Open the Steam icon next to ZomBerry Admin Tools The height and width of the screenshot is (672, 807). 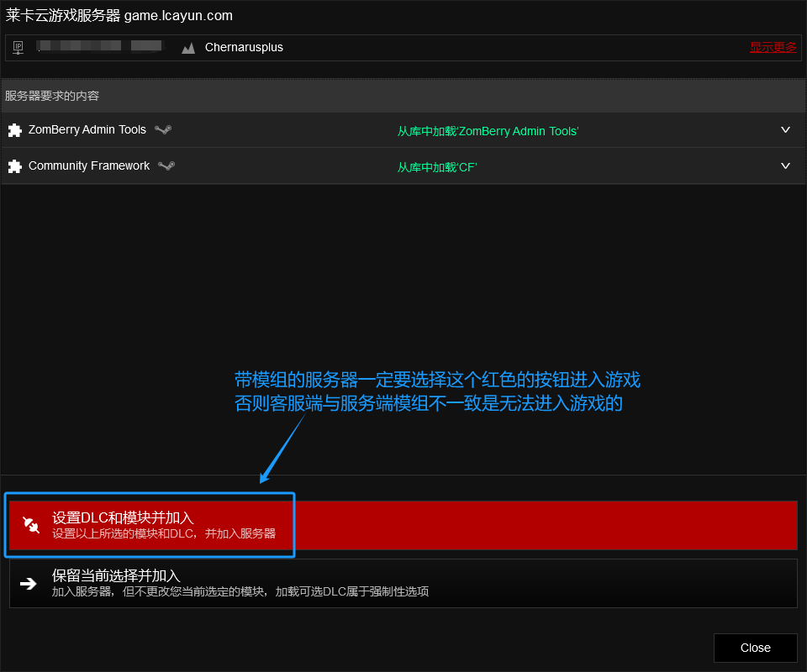tap(164, 130)
